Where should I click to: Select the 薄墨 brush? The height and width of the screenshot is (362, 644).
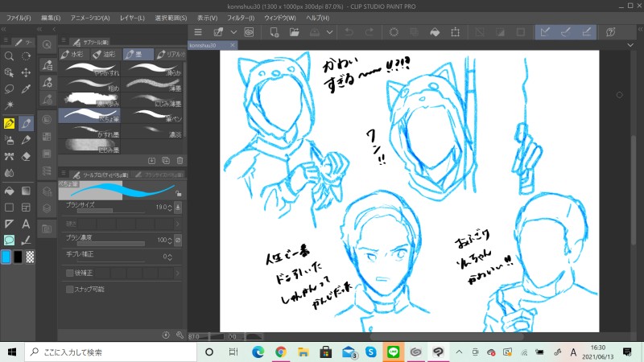pyautogui.click(x=152, y=85)
